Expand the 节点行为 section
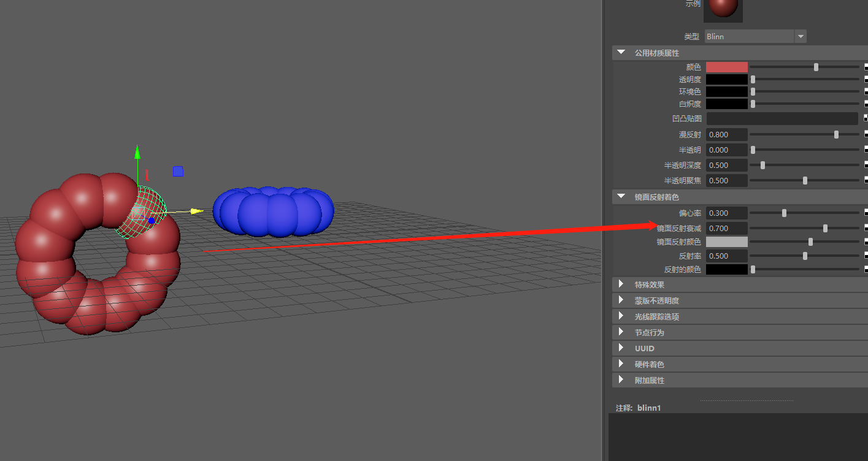868x461 pixels. tap(621, 332)
